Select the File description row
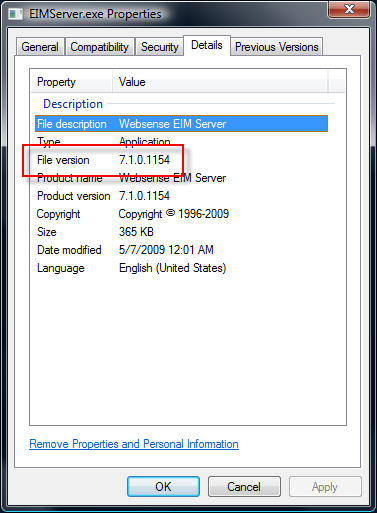 pos(181,124)
